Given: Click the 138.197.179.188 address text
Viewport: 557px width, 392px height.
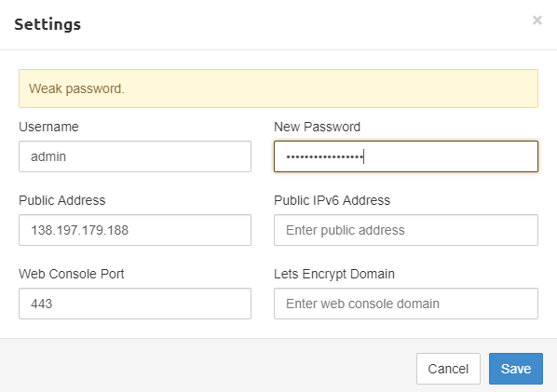Looking at the screenshot, I should pyautogui.click(x=79, y=230).
